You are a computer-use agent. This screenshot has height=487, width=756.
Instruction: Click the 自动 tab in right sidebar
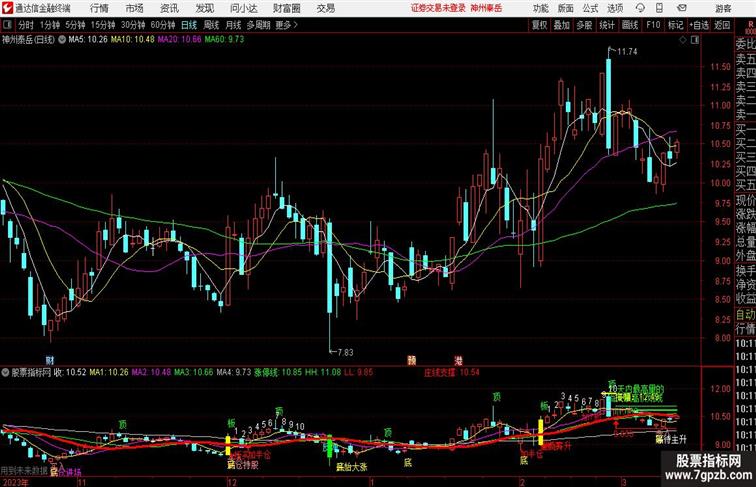tap(745, 314)
